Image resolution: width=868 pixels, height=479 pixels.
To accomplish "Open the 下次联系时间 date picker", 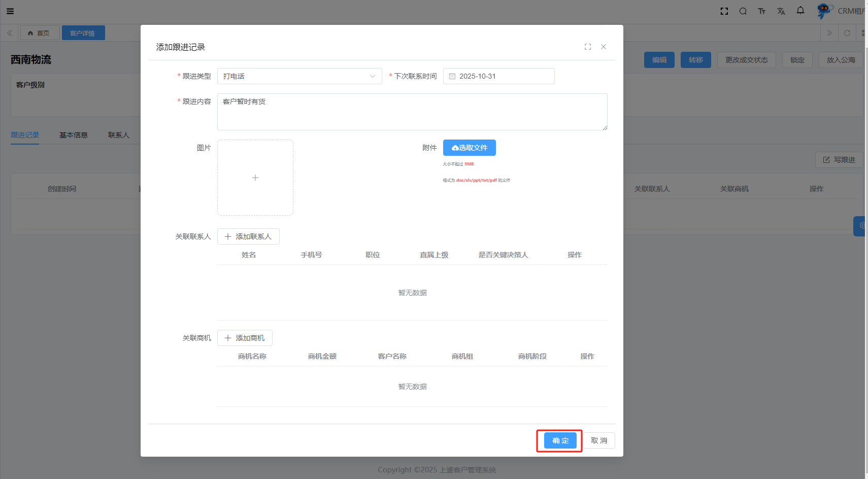I will pos(498,76).
